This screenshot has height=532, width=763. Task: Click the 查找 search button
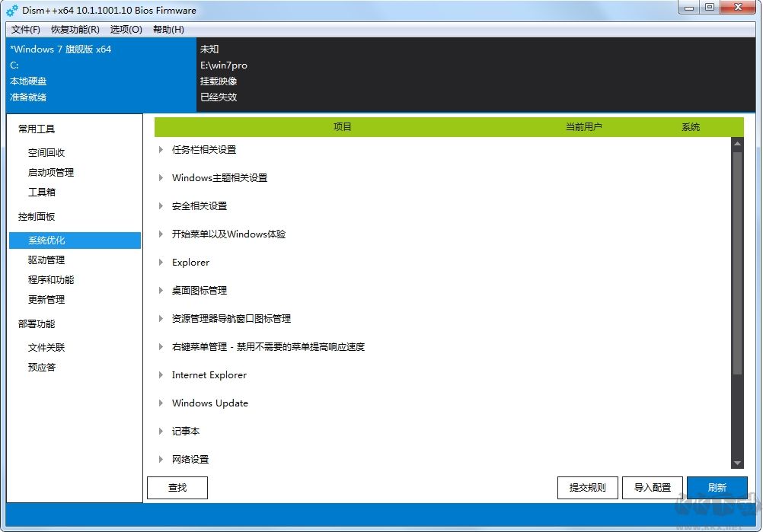point(177,487)
